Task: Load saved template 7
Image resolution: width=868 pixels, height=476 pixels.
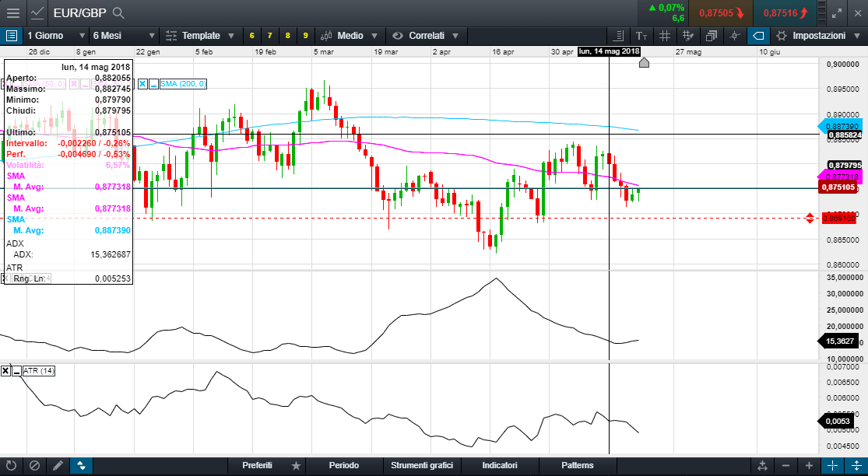Action: point(269,36)
